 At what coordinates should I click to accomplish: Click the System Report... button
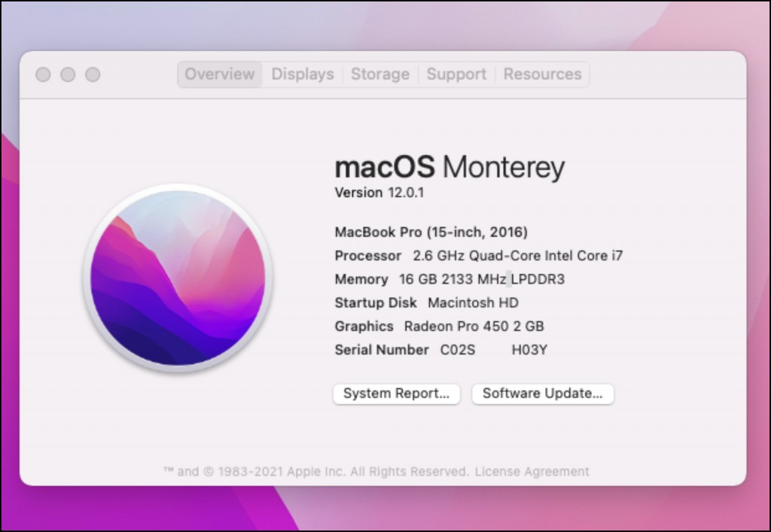pos(396,394)
